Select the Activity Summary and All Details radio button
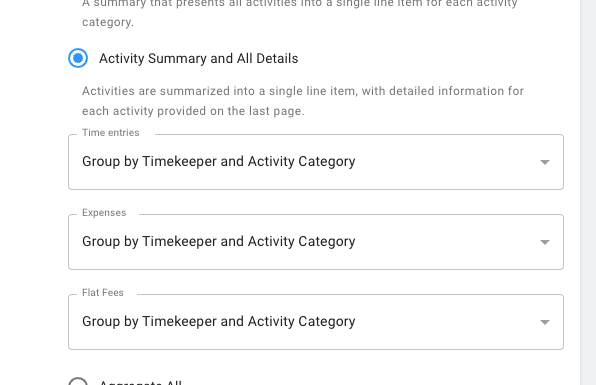The width and height of the screenshot is (596, 385). pos(78,58)
